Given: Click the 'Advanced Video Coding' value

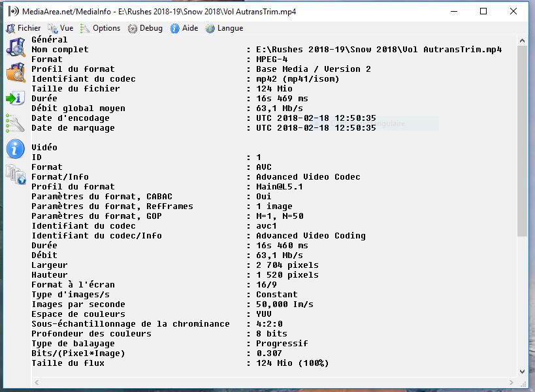Looking at the screenshot, I should (311, 236).
